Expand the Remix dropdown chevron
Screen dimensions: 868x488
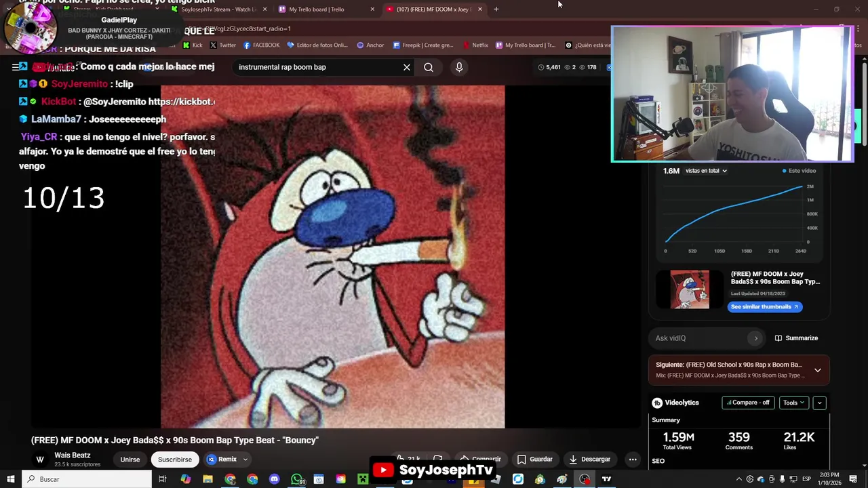click(x=245, y=460)
